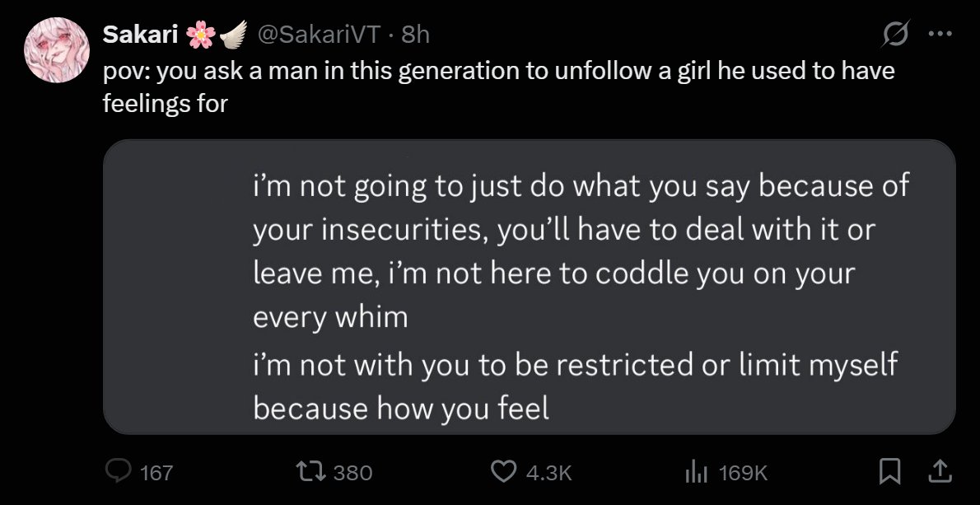Click the 380 reposts count
The height and width of the screenshot is (505, 980).
(352, 473)
